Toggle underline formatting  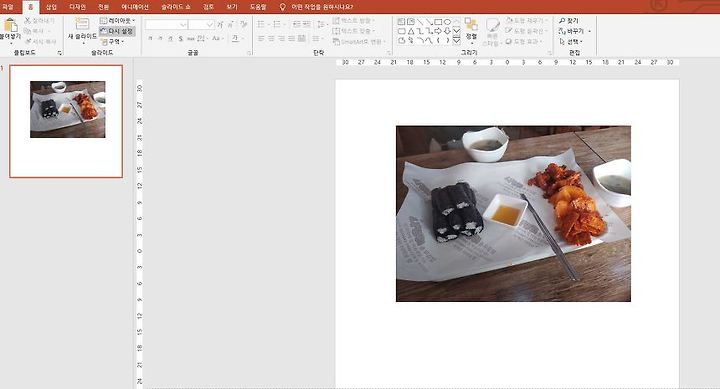170,39
